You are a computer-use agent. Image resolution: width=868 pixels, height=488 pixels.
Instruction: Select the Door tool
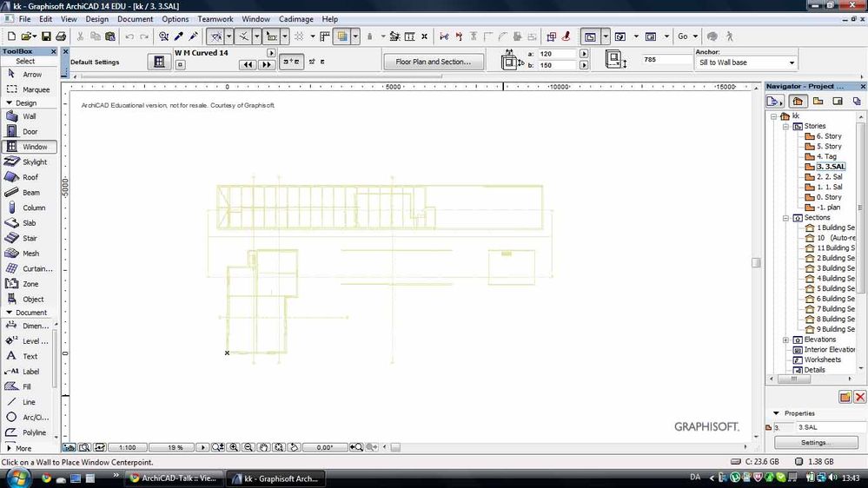click(x=29, y=132)
